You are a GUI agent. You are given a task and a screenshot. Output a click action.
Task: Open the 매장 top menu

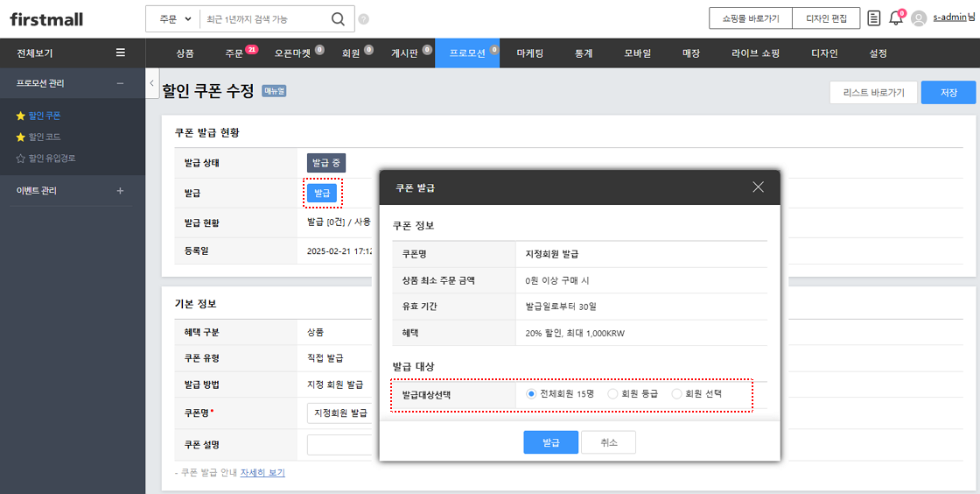690,53
